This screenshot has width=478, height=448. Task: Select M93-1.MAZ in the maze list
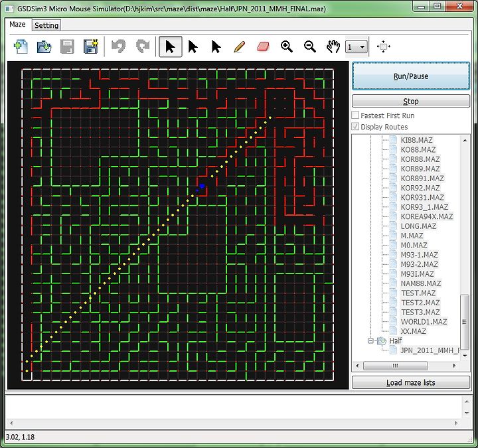click(x=419, y=255)
